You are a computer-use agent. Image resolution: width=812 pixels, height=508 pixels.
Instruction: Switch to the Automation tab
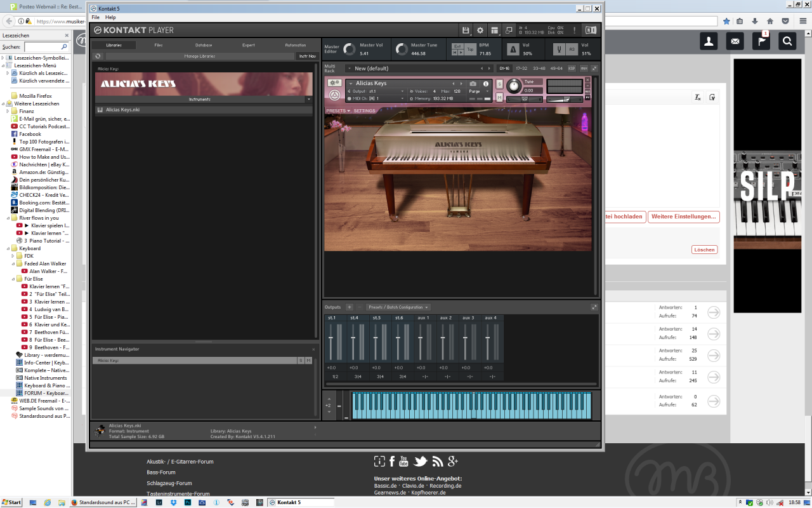296,45
